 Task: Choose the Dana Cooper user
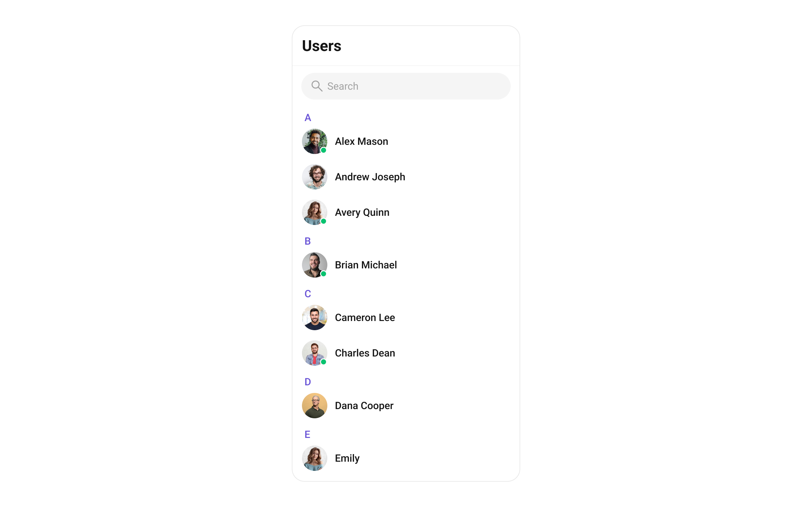coord(406,406)
